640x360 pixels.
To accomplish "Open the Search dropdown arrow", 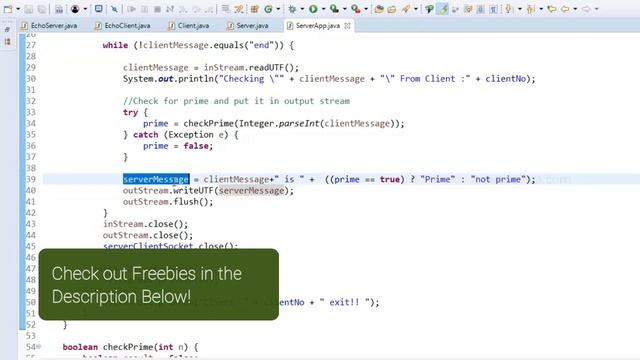I will point(416,9).
